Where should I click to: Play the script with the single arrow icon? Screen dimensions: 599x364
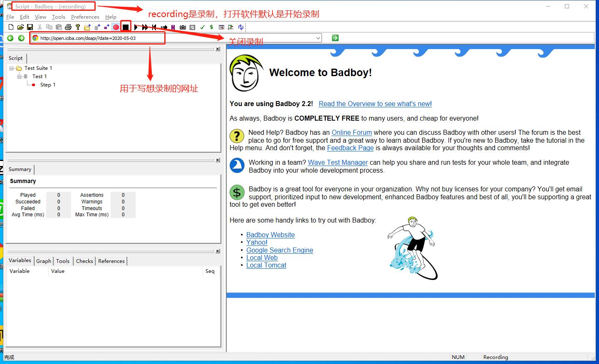[x=136, y=27]
